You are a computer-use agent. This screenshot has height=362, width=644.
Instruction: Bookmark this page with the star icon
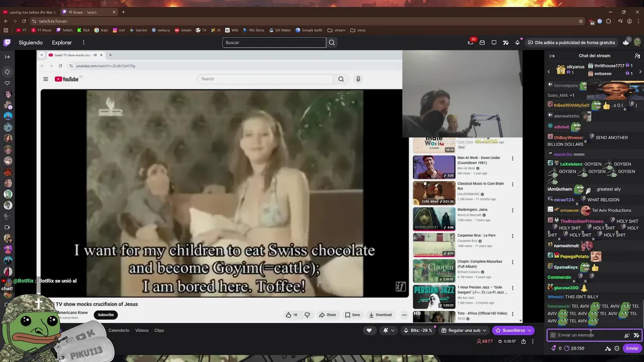click(581, 21)
